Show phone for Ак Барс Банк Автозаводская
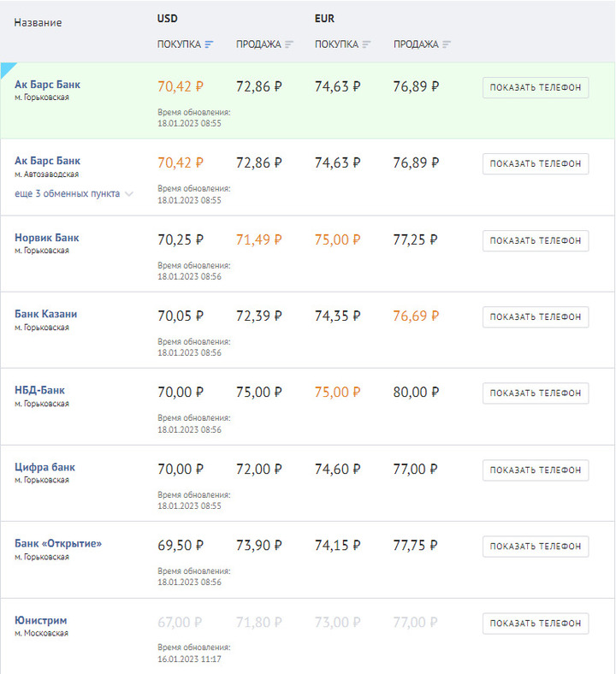The height and width of the screenshot is (674, 616). pyautogui.click(x=536, y=163)
